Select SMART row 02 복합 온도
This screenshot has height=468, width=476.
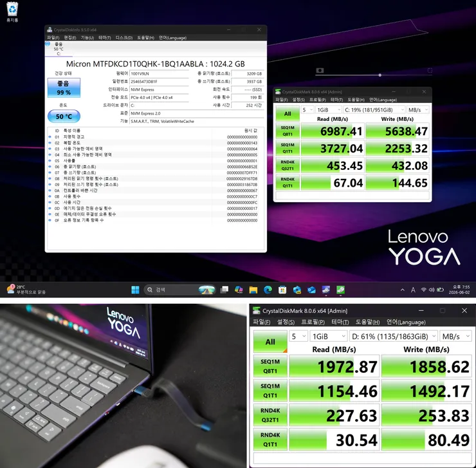pyautogui.click(x=154, y=143)
